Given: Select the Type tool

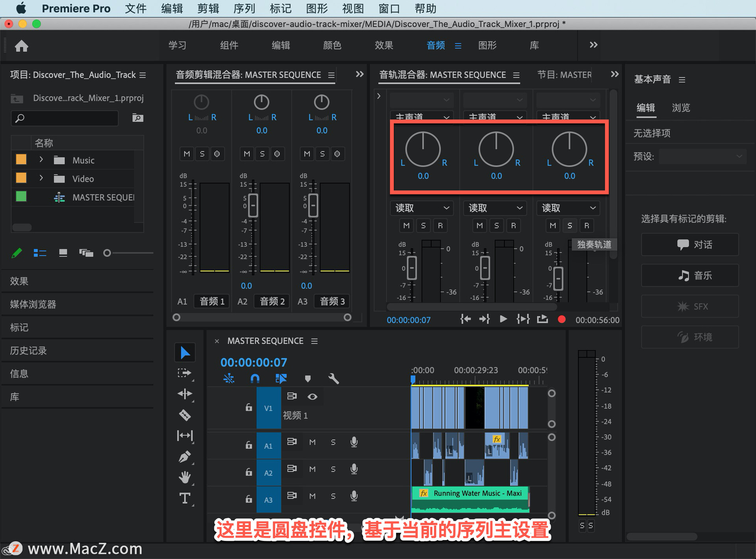Looking at the screenshot, I should tap(185, 498).
